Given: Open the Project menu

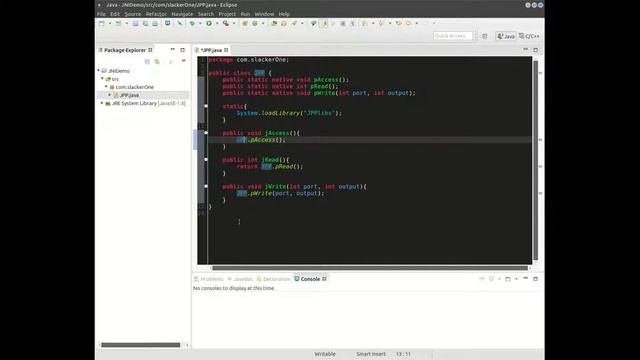Looking at the screenshot, I should 227,14.
